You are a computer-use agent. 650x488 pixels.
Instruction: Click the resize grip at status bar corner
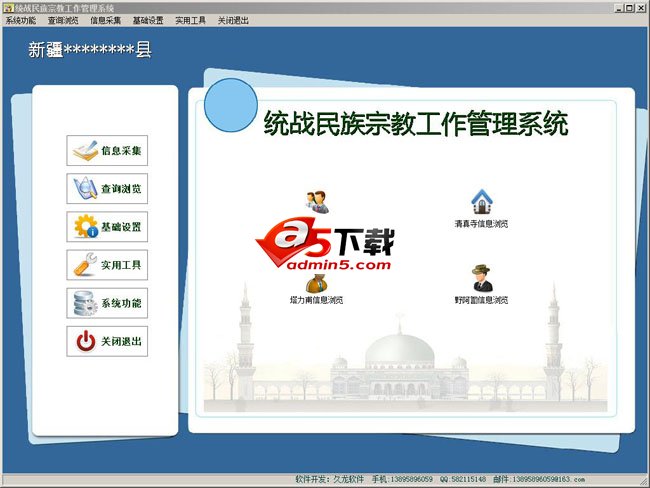644,481
